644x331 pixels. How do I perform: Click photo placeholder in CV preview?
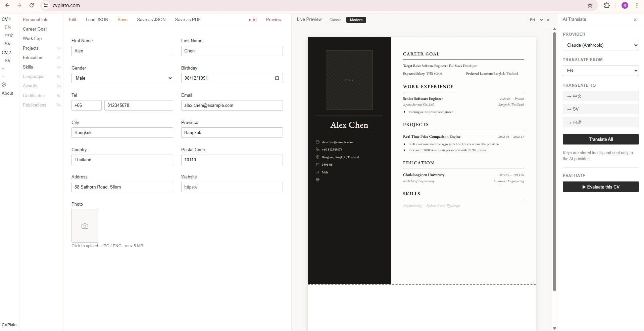pyautogui.click(x=349, y=80)
